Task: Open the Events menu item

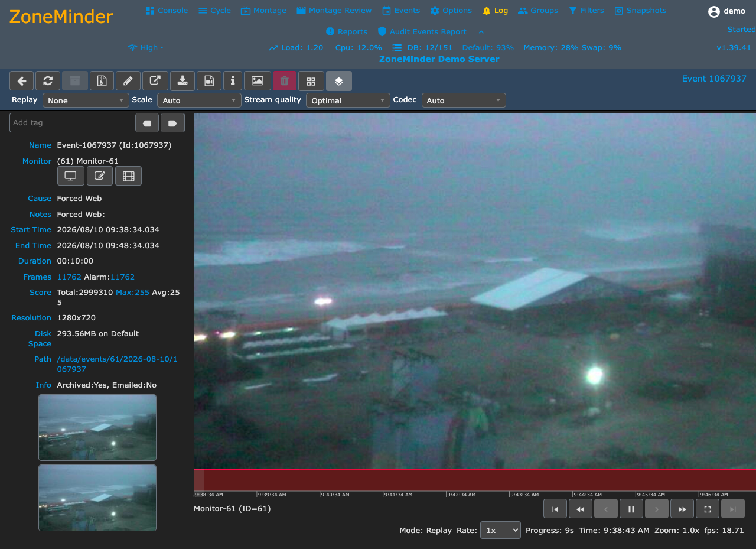Action: 401,11
